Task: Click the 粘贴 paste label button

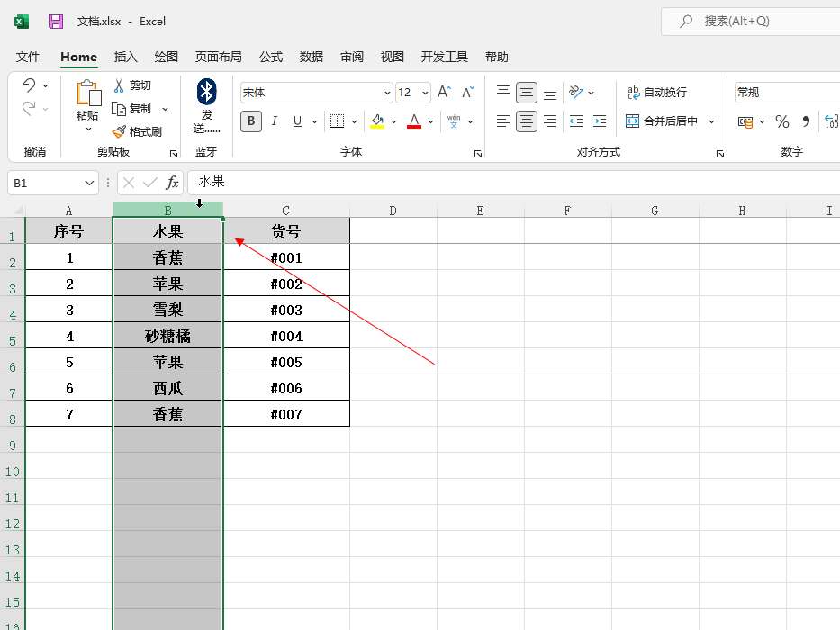Action: [x=87, y=116]
